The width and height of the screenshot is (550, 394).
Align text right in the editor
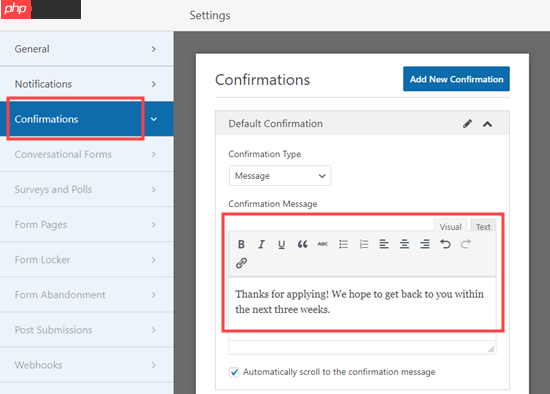coord(425,244)
